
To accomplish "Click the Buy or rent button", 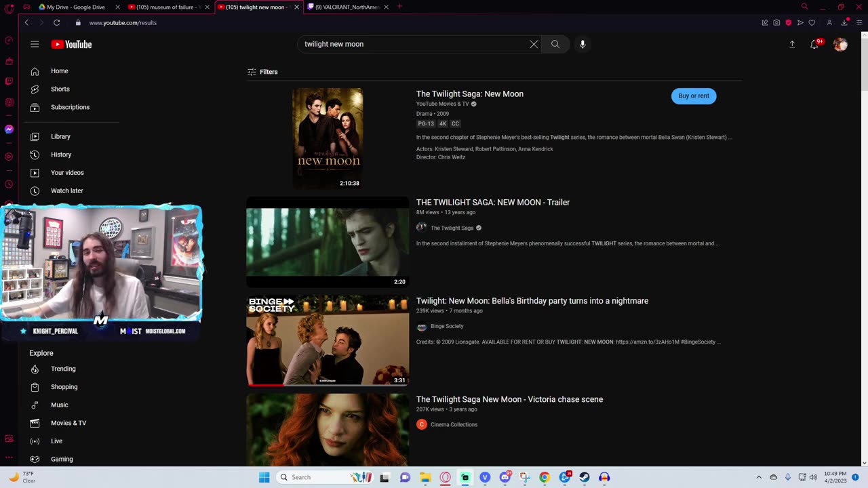I will [694, 96].
